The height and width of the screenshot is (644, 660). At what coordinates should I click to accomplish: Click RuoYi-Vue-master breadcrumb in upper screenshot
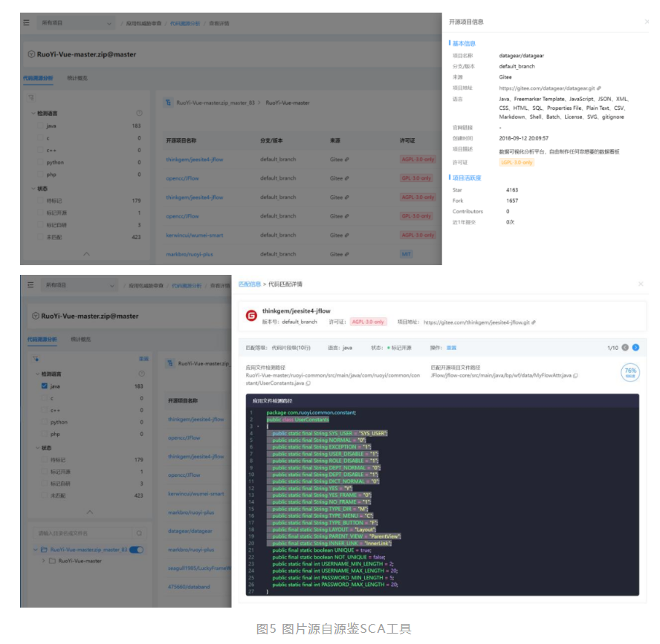pos(288,103)
